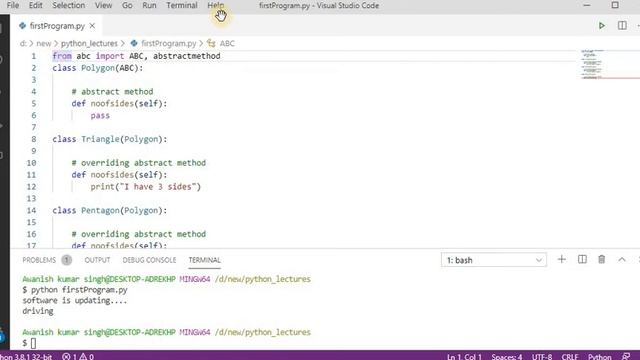Image resolution: width=640 pixels, height=360 pixels.
Task: Click 'new' folder in breadcrumb
Action: (44, 43)
